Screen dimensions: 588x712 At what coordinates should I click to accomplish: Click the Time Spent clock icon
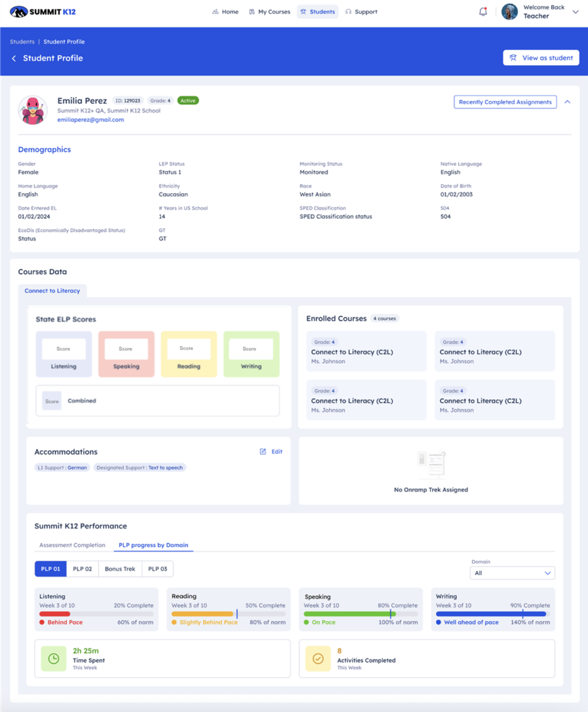[x=54, y=659]
